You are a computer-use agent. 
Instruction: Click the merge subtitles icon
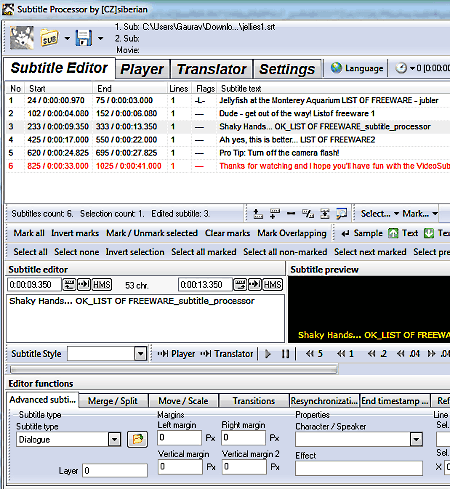pyautogui.click(x=325, y=214)
